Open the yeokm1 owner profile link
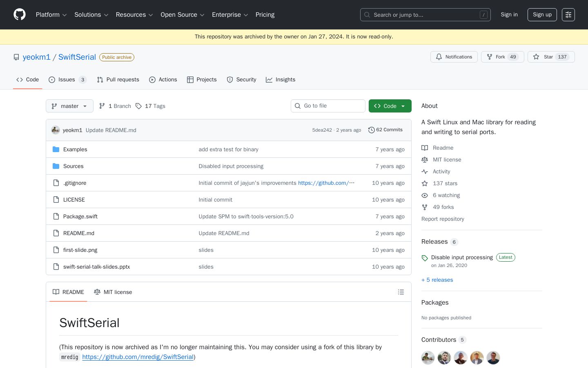Screen dimensions: 588x368 37,57
